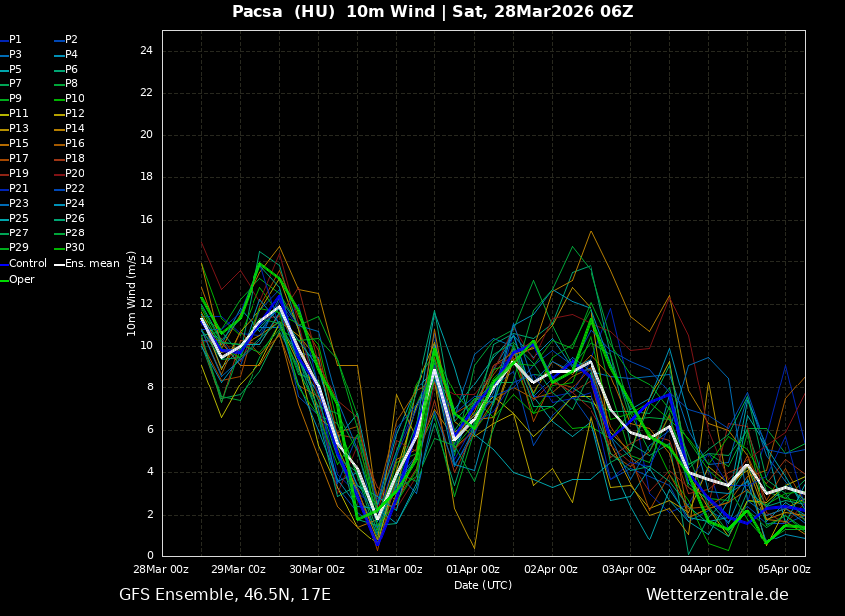Click the 05Apr 00z axis label

783,570
